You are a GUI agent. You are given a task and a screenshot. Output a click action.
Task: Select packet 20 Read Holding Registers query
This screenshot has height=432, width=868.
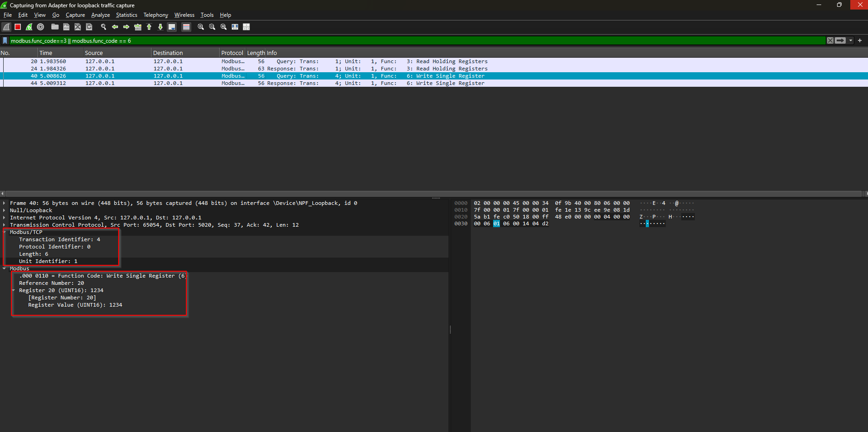434,61
